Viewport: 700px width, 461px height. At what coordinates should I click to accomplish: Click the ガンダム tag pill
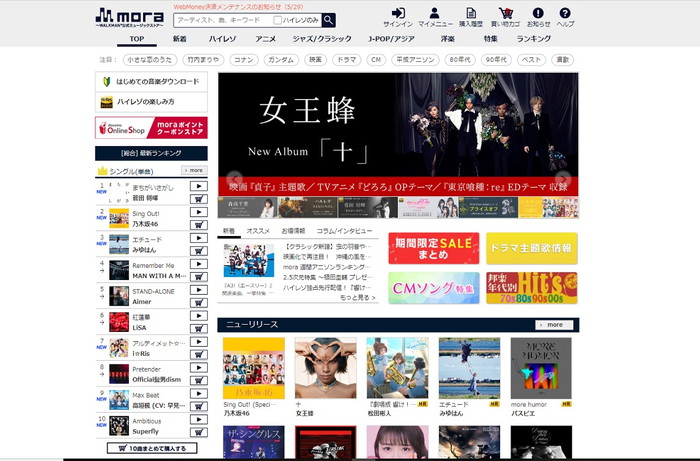coord(281,60)
